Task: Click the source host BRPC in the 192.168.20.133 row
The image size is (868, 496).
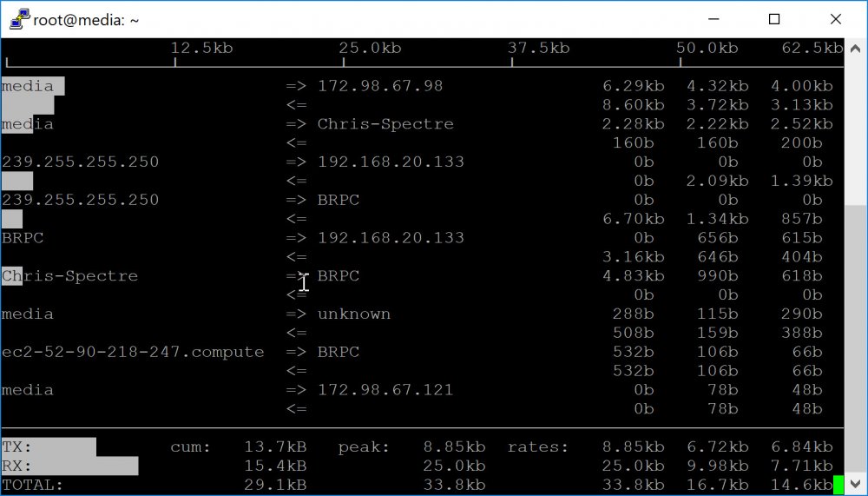Action: pos(23,238)
